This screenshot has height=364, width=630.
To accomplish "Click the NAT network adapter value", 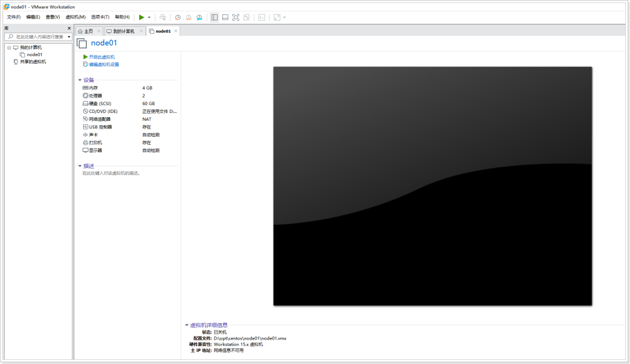I will pyautogui.click(x=146, y=119).
